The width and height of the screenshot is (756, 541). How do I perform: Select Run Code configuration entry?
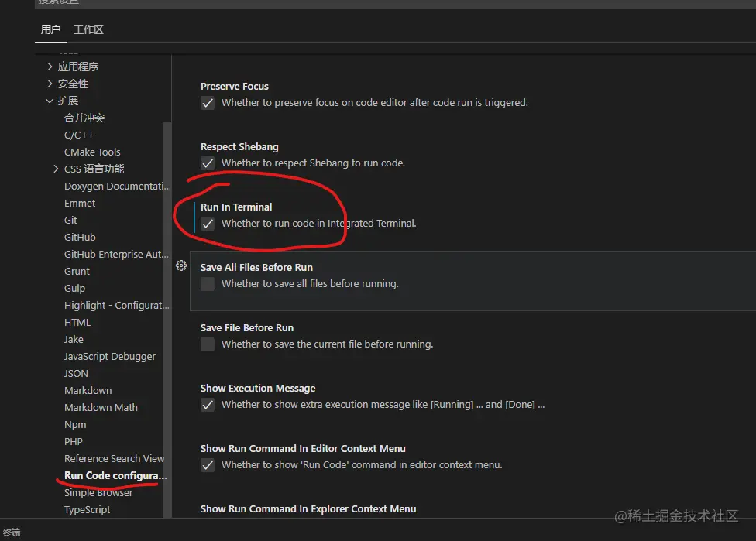pyautogui.click(x=115, y=475)
